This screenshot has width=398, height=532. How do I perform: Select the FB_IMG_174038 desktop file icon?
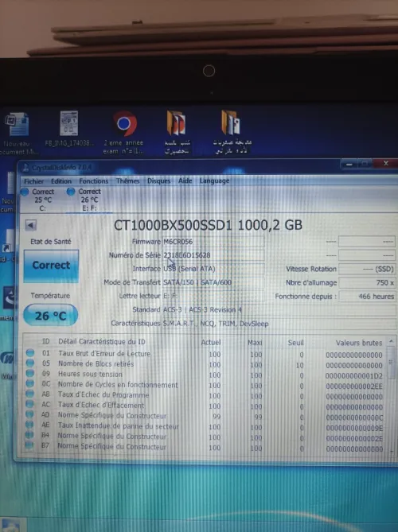69,129
